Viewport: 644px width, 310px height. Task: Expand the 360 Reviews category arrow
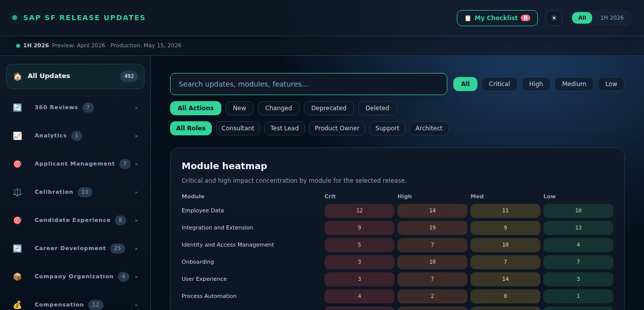(x=136, y=108)
